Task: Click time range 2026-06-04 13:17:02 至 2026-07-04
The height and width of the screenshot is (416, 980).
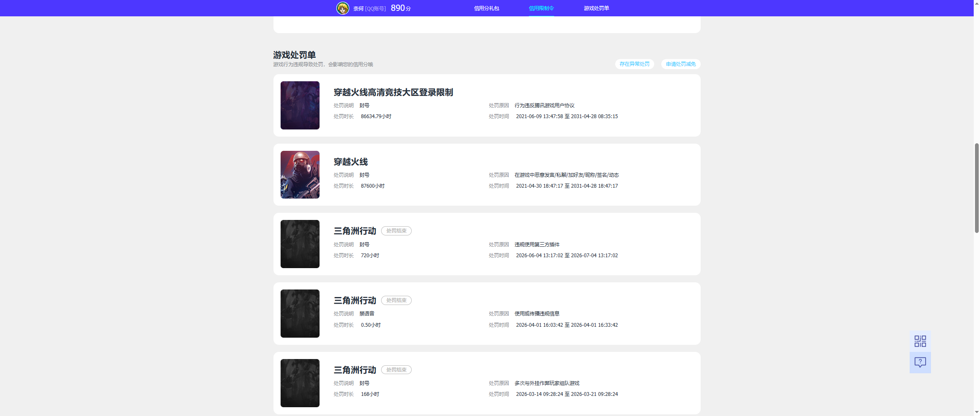Action: 567,256
